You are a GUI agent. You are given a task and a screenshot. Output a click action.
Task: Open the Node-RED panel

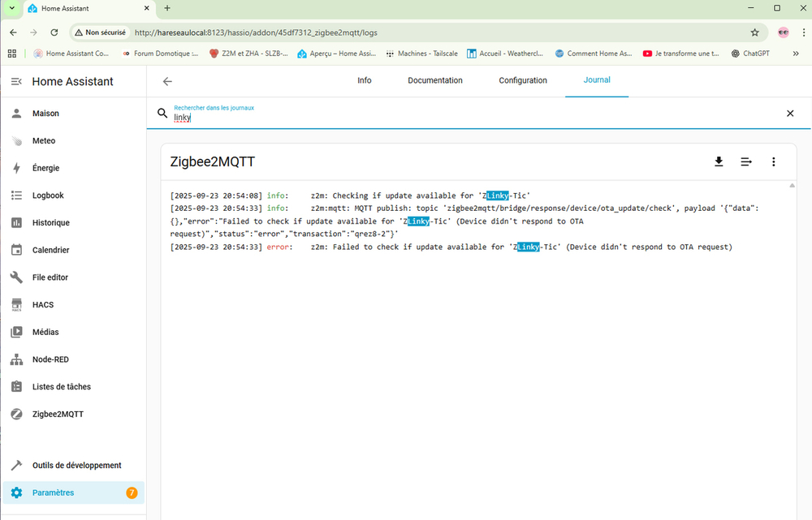click(74, 359)
